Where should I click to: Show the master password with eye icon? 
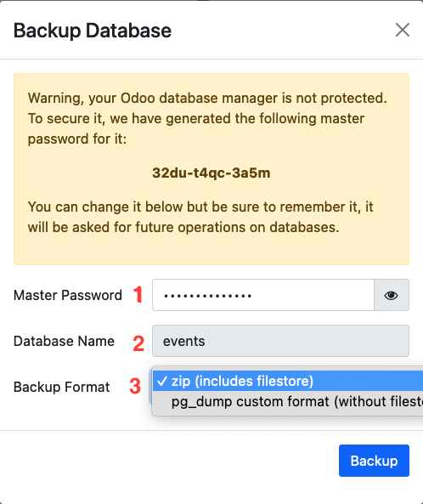392,295
